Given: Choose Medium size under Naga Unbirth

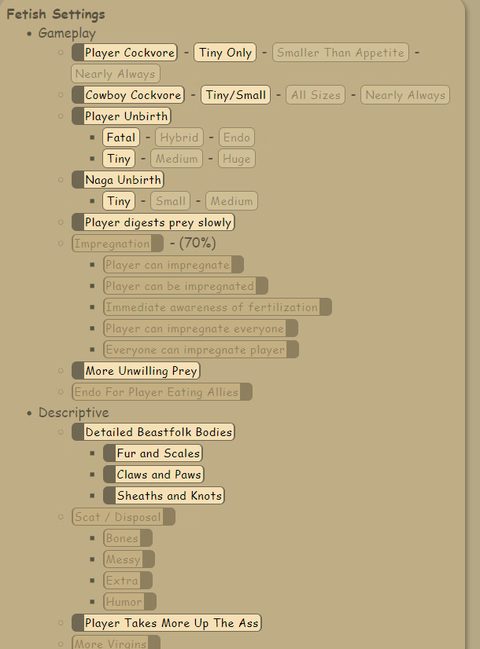Looking at the screenshot, I should pos(231,201).
